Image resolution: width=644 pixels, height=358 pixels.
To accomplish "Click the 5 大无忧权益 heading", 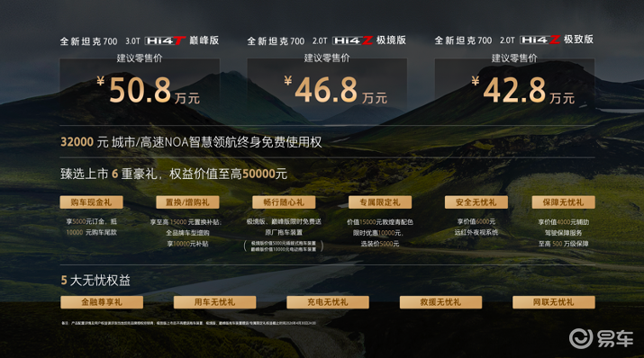I will pos(95,281).
